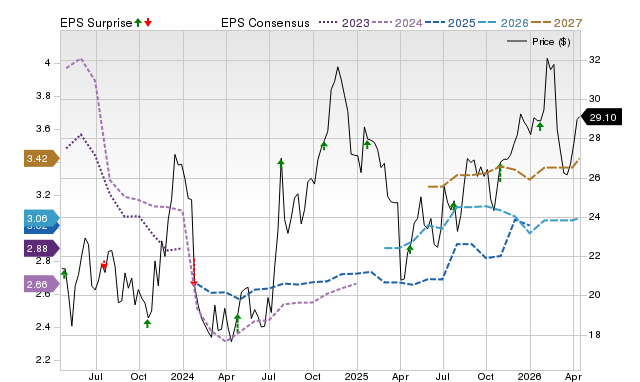Click the light purple 2.66 consensus value tag

[42, 284]
